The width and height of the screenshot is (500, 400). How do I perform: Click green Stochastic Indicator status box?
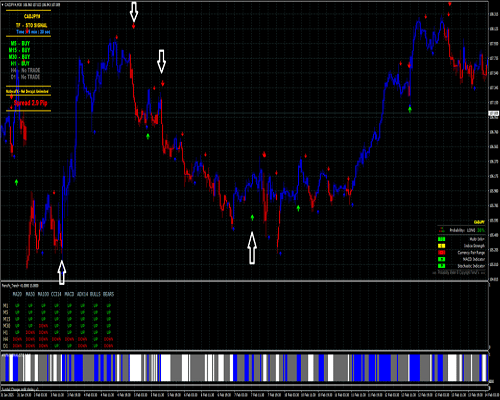[441, 266]
